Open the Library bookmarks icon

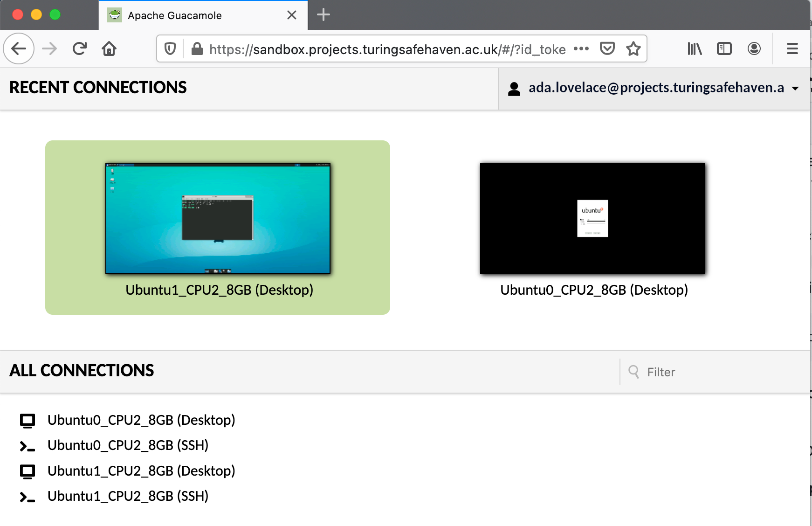(695, 48)
